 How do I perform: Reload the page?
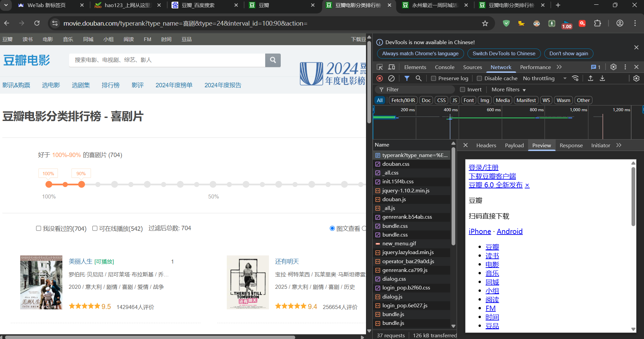click(37, 23)
